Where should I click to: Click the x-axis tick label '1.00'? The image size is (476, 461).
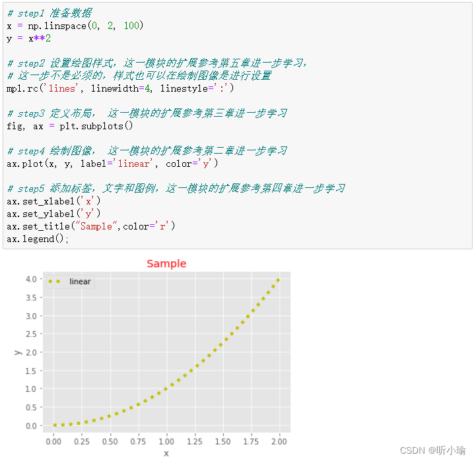(166, 441)
